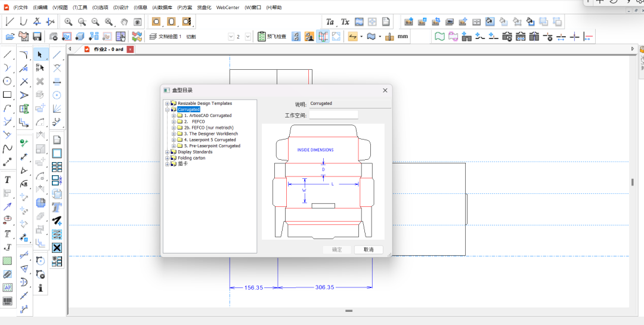Expand the Display Standards tree node
This screenshot has height=325, width=644.
(168, 152)
